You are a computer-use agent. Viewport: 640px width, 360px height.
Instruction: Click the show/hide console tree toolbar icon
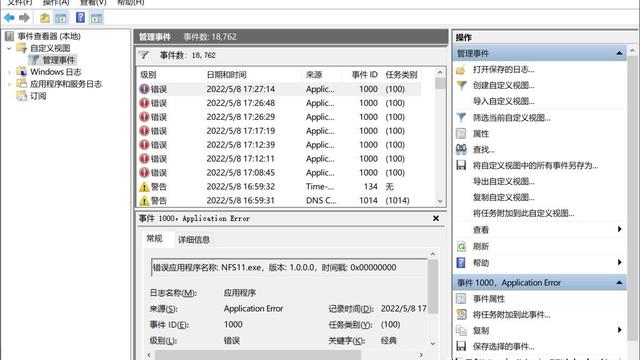(61, 18)
